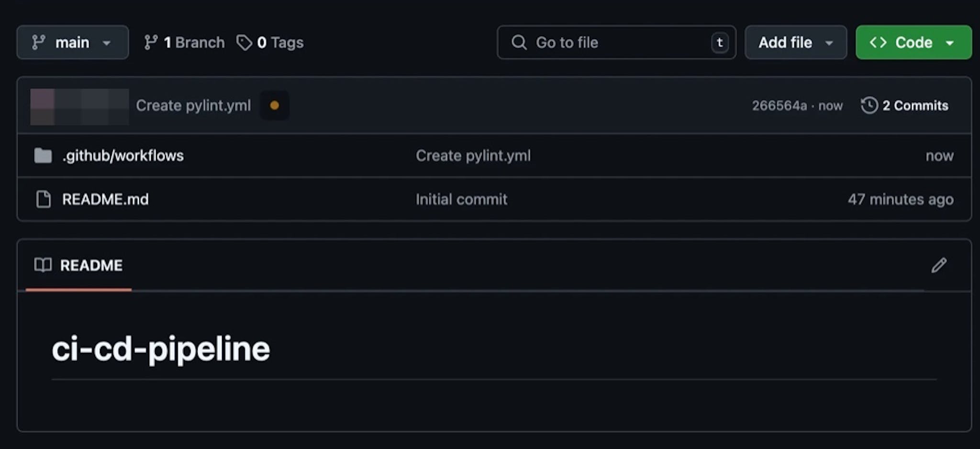Open the .github/workflows folder
Viewport: 980px width, 449px height.
pos(123,155)
